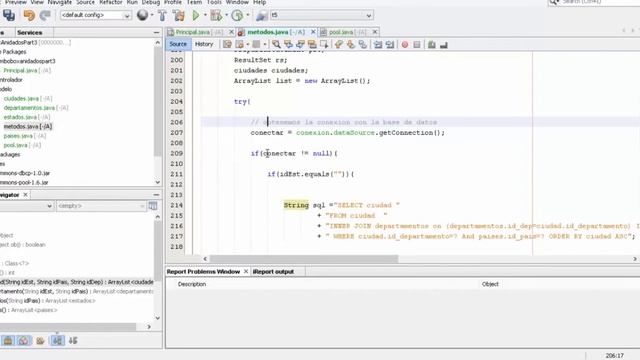Select estados.java in project tree
The height and width of the screenshot is (360, 640).
coord(27,117)
